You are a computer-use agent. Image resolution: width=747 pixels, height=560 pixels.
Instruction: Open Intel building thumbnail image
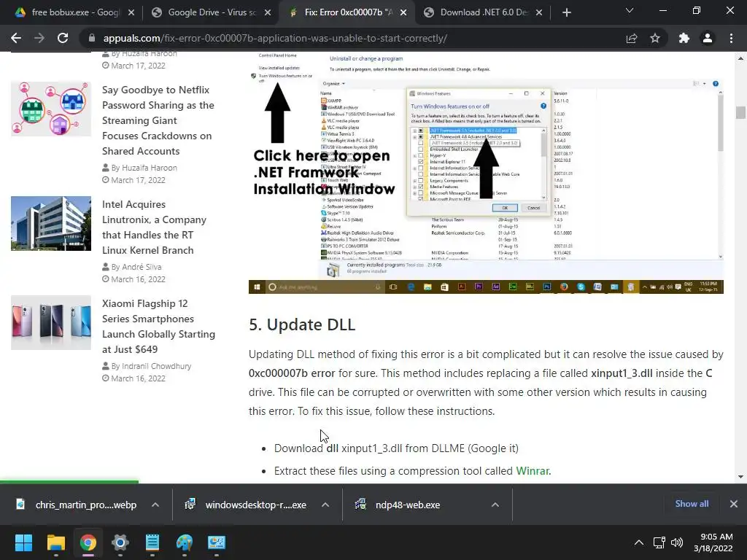(51, 223)
